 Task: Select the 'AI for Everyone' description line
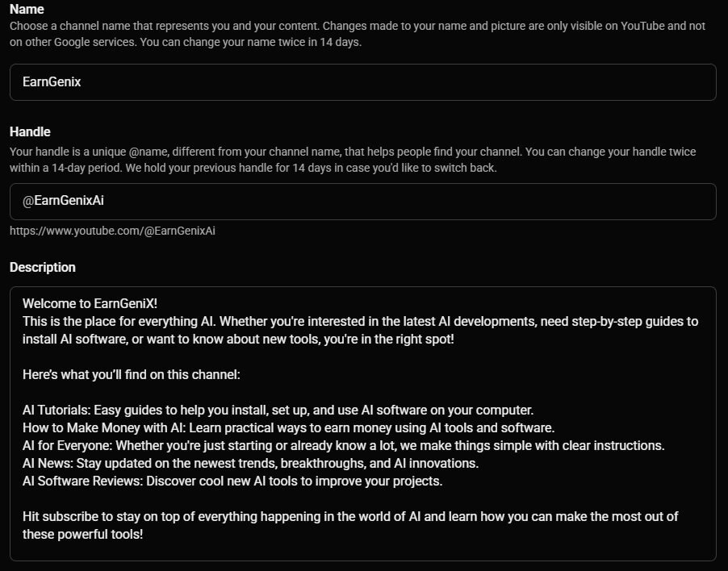[x=344, y=445]
